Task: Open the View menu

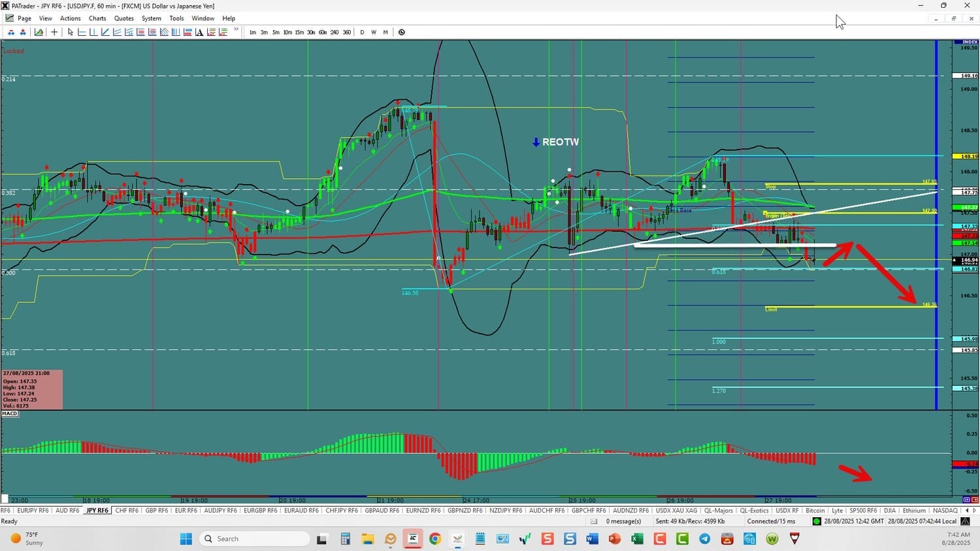Action: (46, 18)
